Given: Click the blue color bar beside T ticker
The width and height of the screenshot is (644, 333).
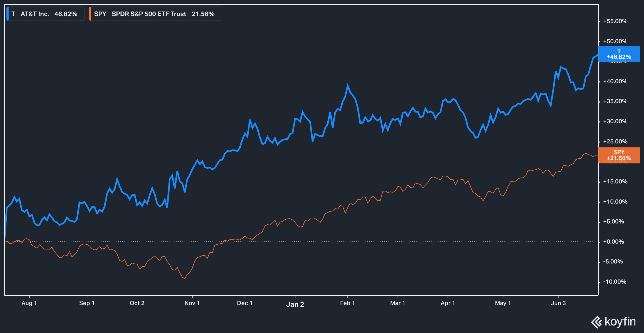Looking at the screenshot, I should pos(8,14).
